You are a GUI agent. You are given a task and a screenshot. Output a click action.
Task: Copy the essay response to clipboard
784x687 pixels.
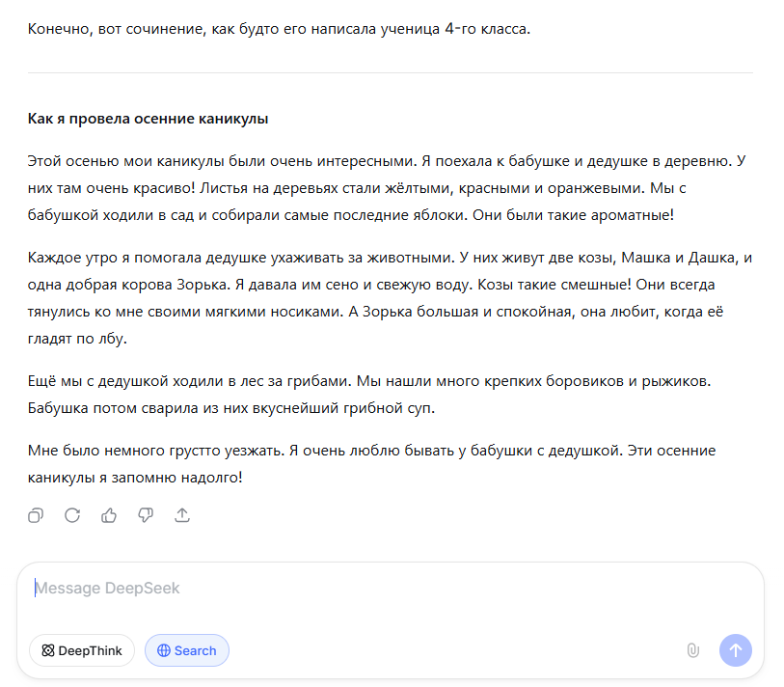[x=36, y=515]
